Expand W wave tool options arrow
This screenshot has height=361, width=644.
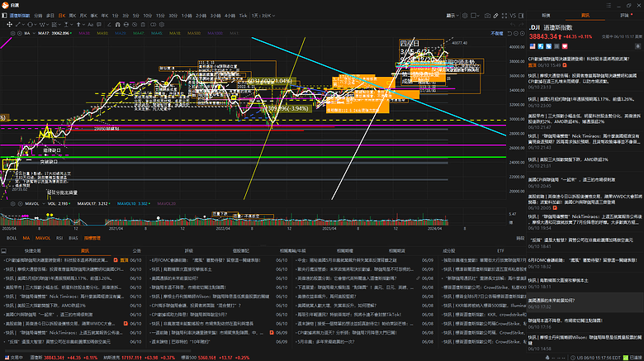pos(47,25)
